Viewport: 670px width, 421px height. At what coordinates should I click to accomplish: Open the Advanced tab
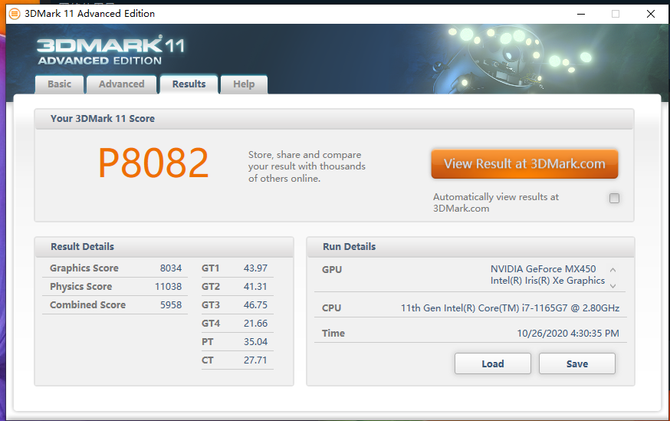pyautogui.click(x=122, y=84)
